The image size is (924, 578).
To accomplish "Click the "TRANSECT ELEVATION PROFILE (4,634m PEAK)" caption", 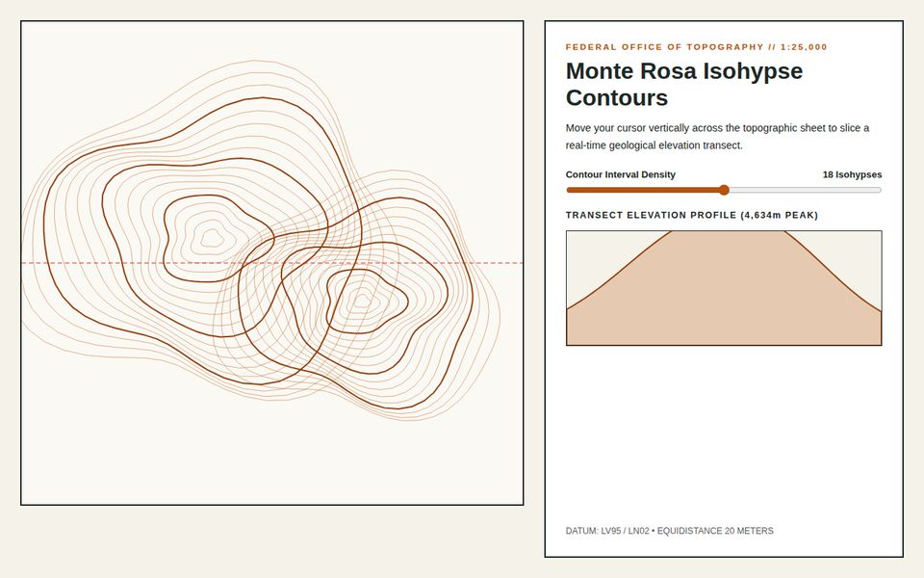I will tap(692, 215).
